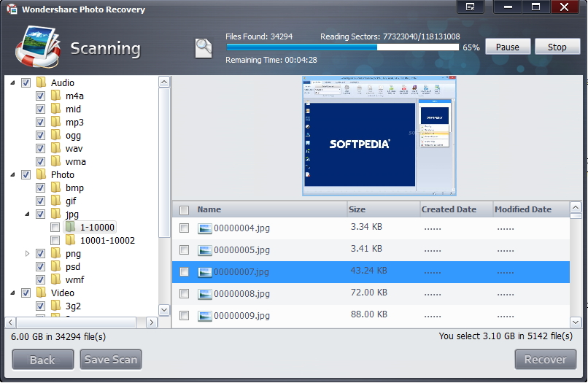Click folder tree scroll up arrow

(164, 82)
